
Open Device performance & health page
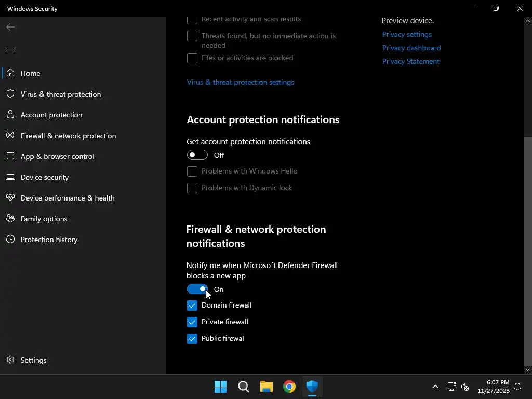pos(83,198)
